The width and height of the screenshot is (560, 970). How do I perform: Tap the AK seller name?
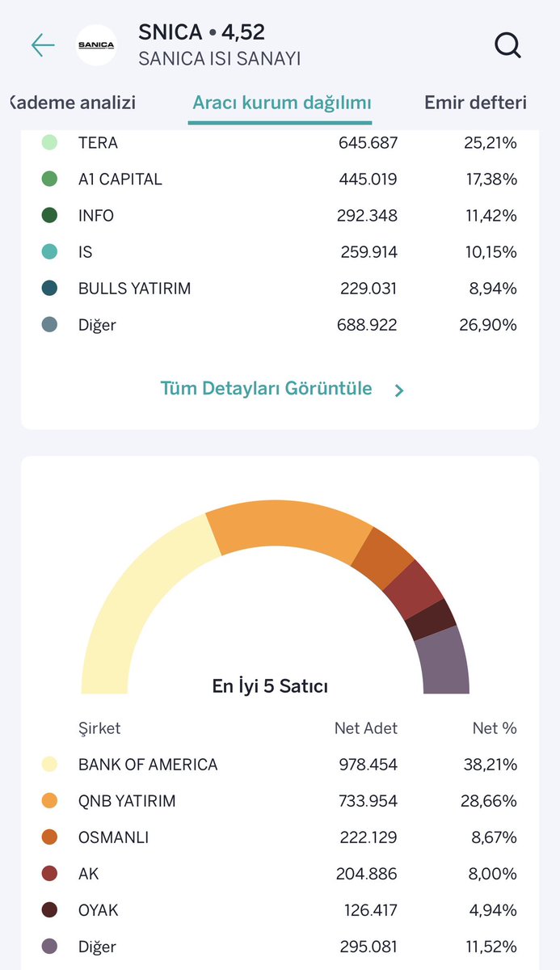[89, 874]
